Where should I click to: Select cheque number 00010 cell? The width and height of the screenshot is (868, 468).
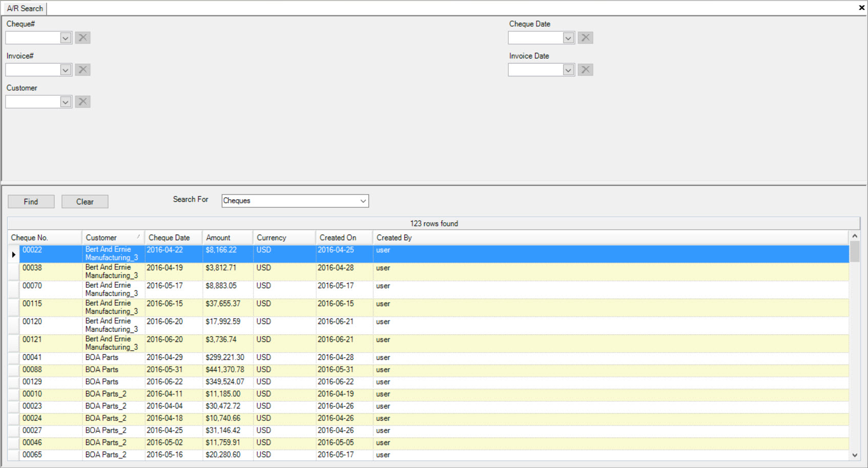[x=51, y=394]
